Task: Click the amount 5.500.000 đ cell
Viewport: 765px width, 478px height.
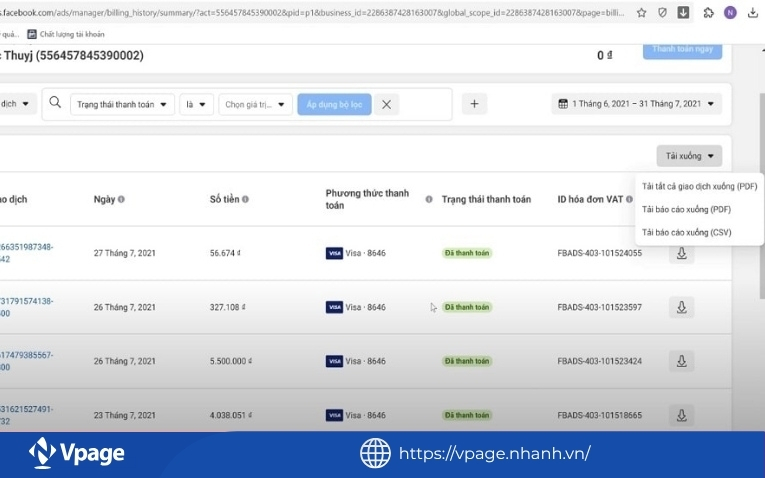Action: pos(231,361)
